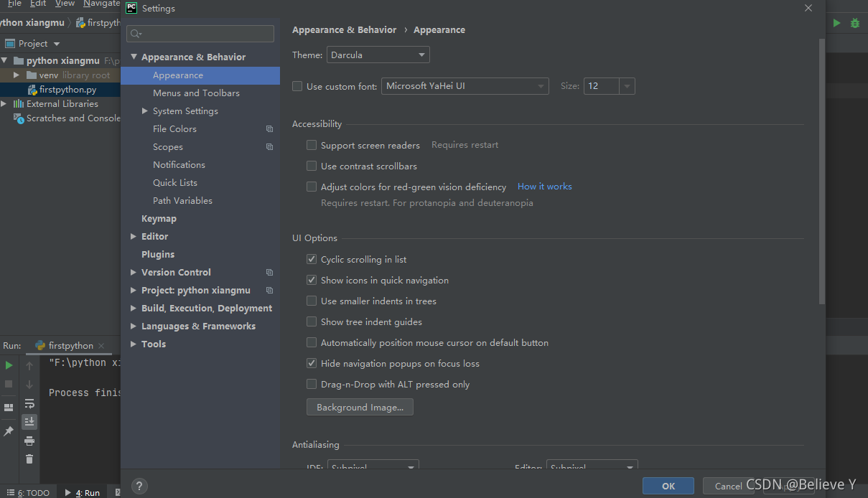The width and height of the screenshot is (868, 498).
Task: Expand the Editor settings section
Action: coord(134,236)
